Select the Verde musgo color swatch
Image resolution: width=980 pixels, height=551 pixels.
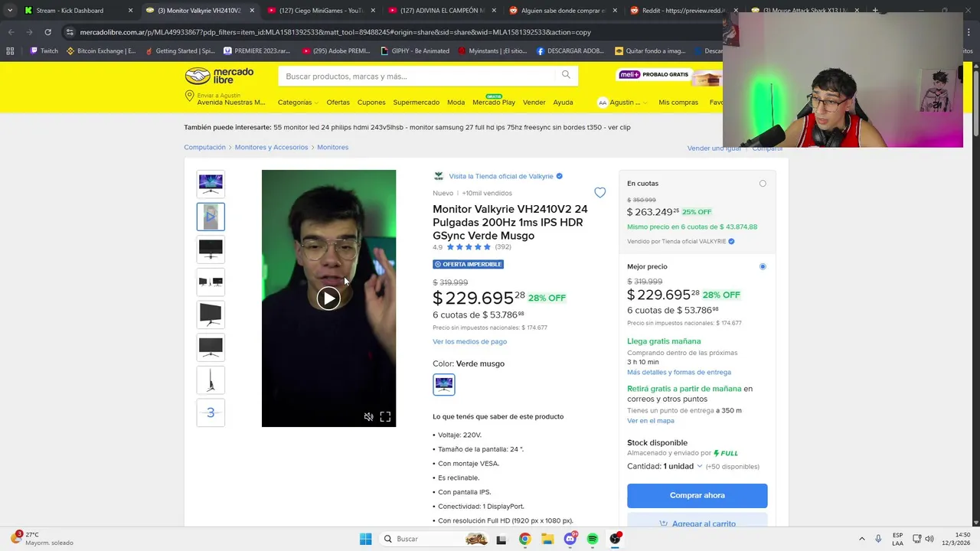tap(444, 384)
